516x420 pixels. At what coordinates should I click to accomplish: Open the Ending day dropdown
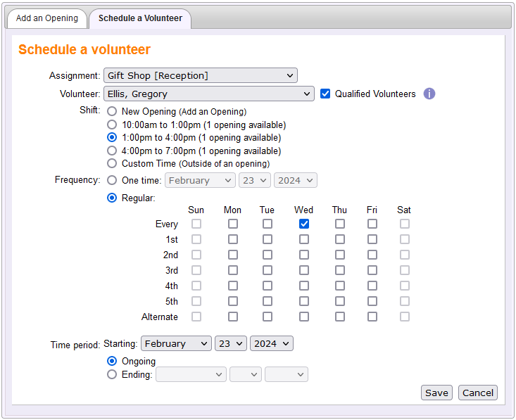pos(246,374)
